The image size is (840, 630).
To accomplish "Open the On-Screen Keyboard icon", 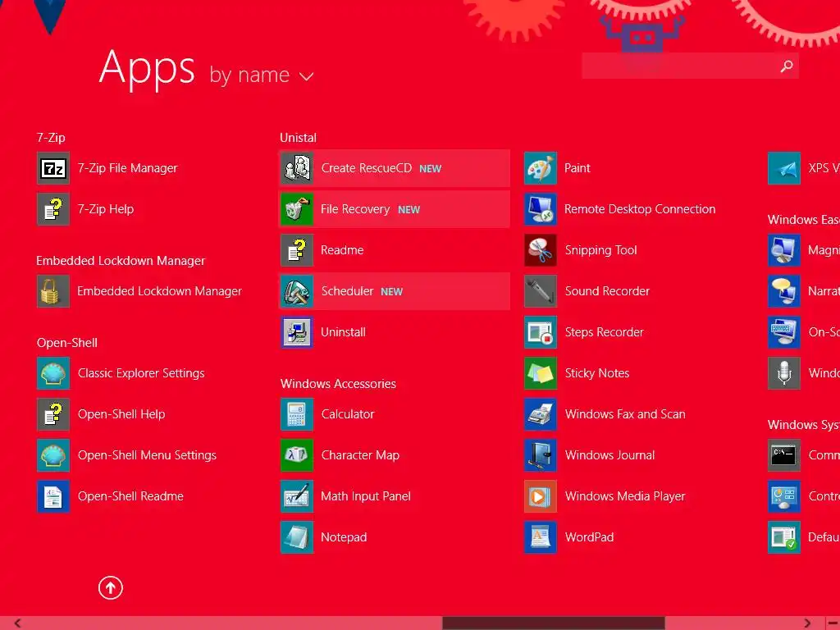I will pyautogui.click(x=784, y=332).
